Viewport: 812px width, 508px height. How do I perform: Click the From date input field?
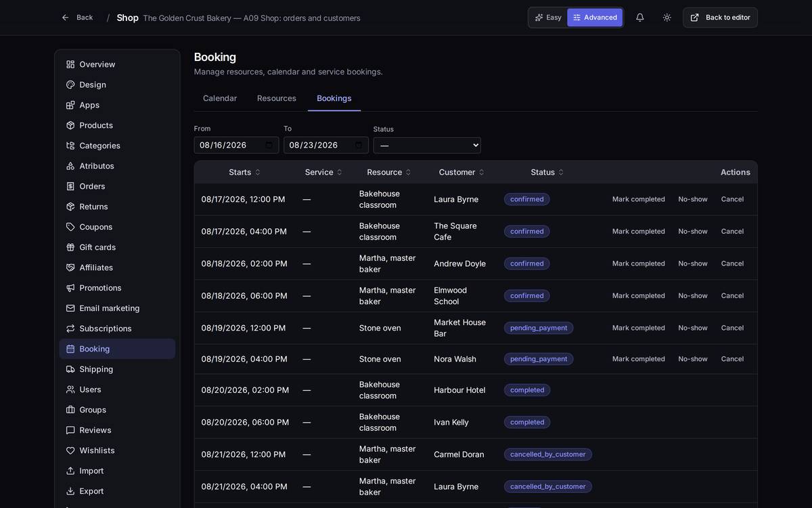click(236, 145)
